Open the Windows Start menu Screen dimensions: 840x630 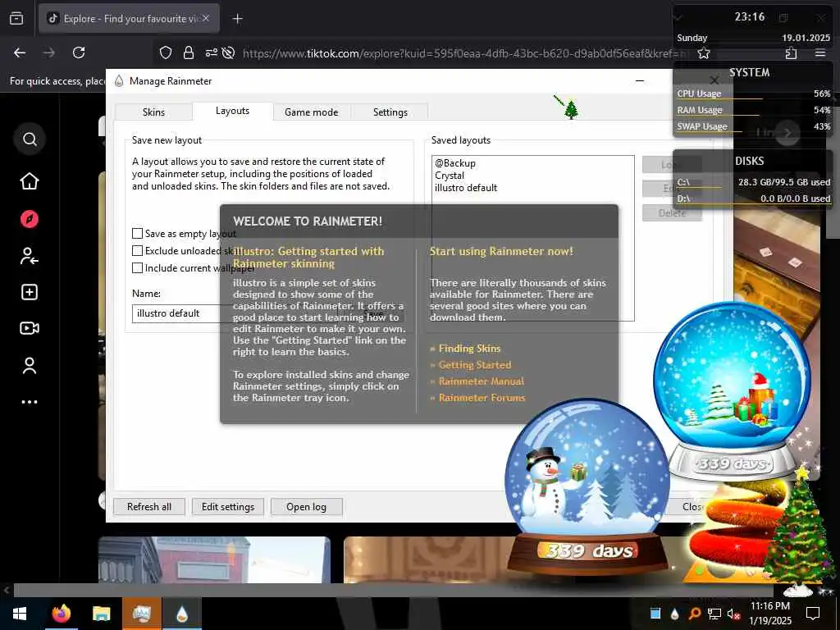(x=20, y=614)
